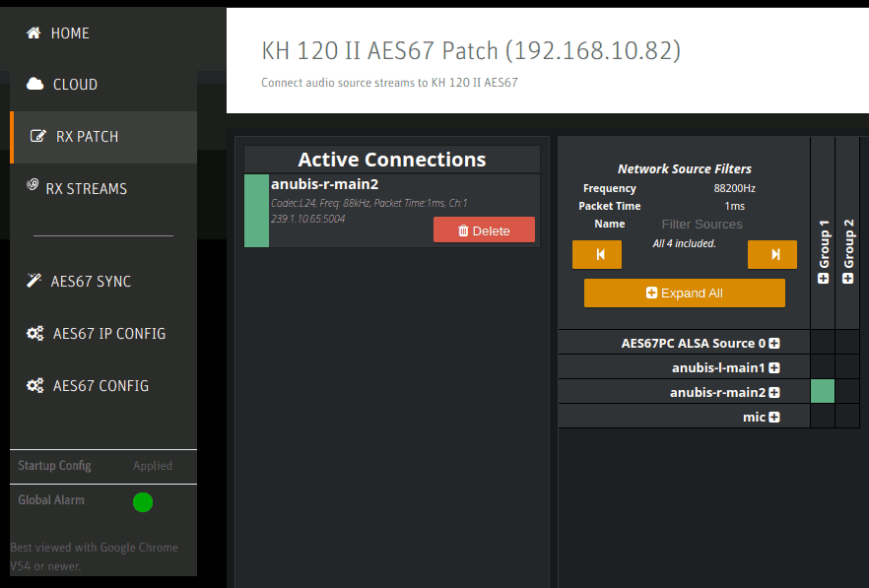The height and width of the screenshot is (588, 869).
Task: Click the green Global Alarm indicator
Action: coord(143,502)
